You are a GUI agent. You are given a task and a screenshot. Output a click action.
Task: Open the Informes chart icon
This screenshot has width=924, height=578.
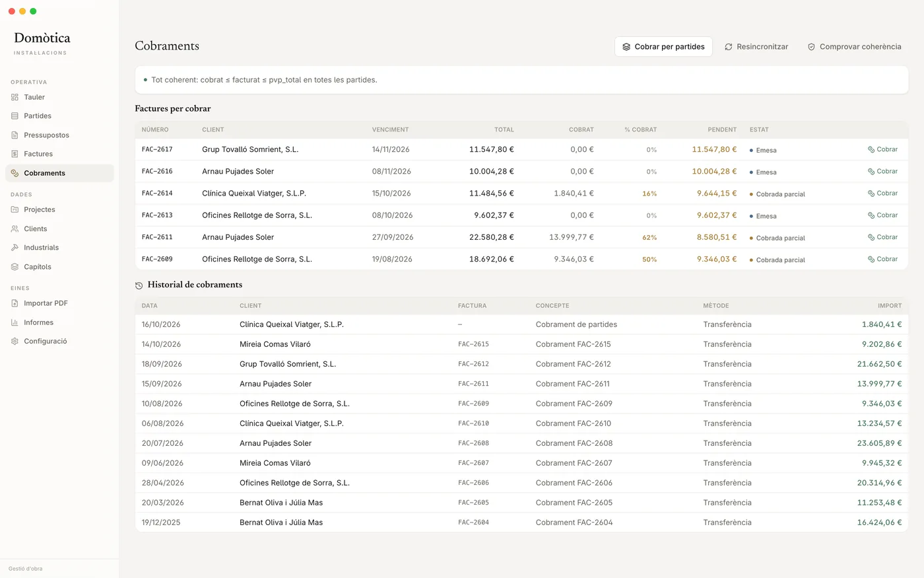click(15, 322)
